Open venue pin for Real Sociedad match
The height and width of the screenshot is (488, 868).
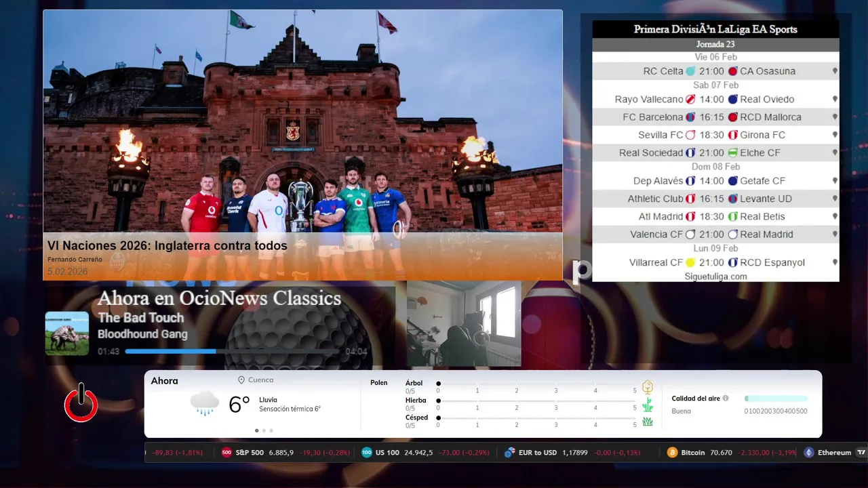tap(835, 153)
